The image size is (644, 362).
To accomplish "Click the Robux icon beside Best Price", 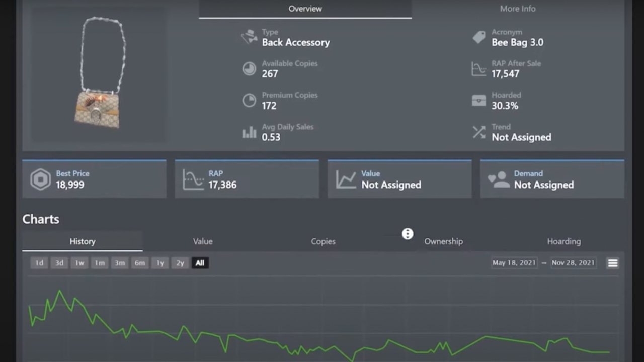I will (x=40, y=179).
